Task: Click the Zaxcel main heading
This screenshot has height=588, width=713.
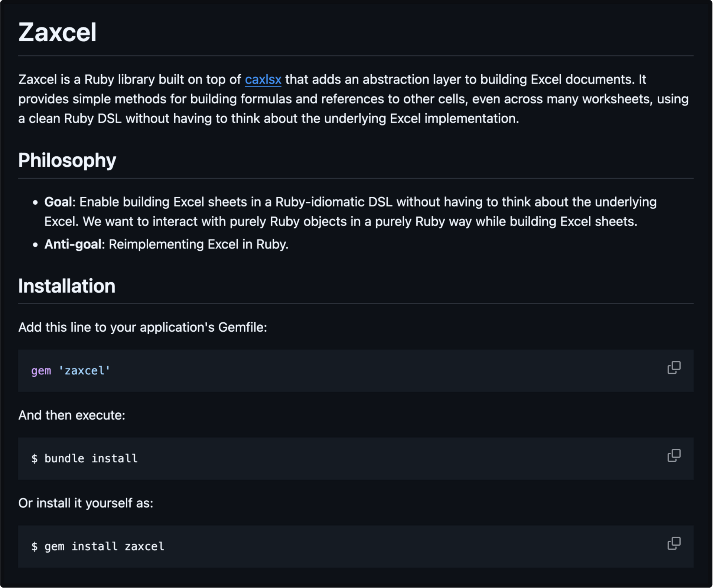Action: 57,32
